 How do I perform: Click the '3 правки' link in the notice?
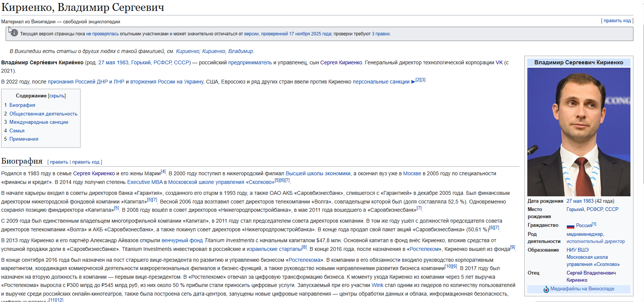coord(381,34)
